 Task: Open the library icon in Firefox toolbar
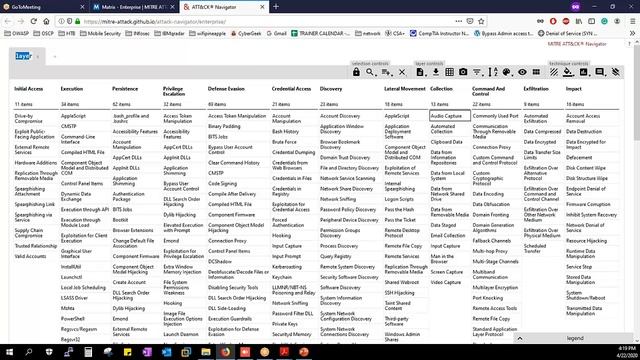tap(579, 21)
